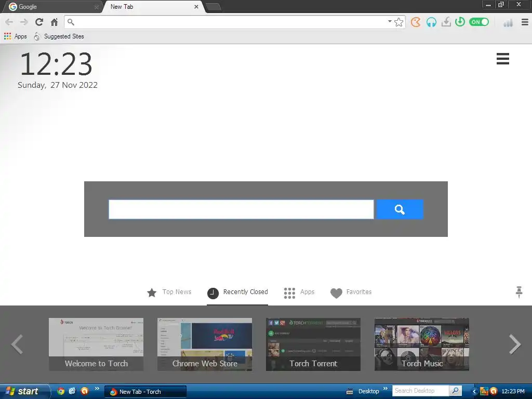Close the New Tab tab
The width and height of the screenshot is (532, 399).
[x=196, y=7]
